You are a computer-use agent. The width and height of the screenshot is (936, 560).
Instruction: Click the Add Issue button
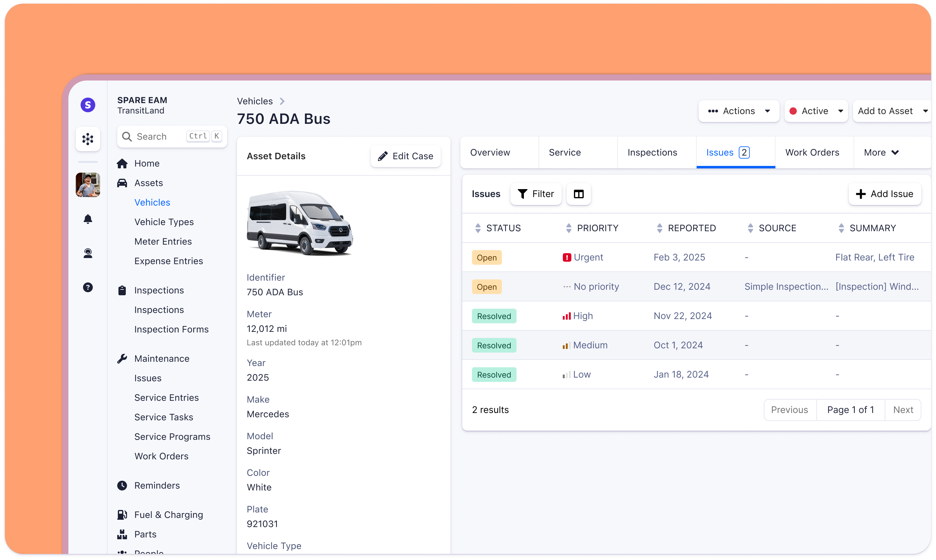[x=884, y=194]
